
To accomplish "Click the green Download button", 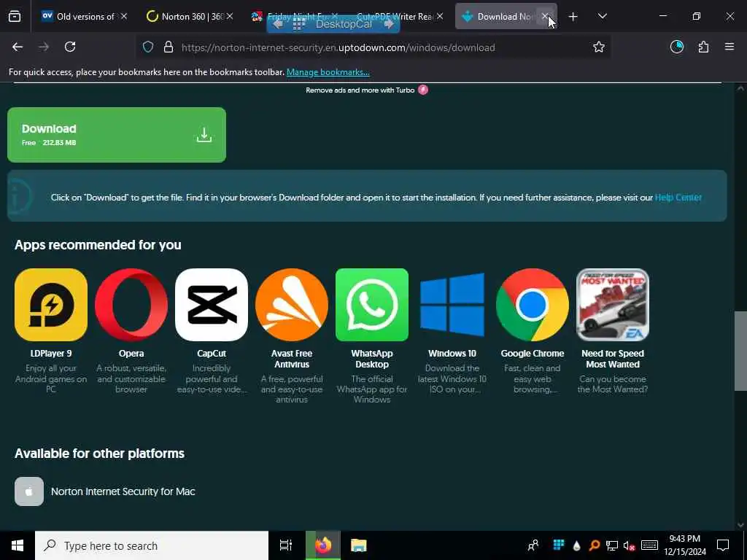I will point(117,135).
